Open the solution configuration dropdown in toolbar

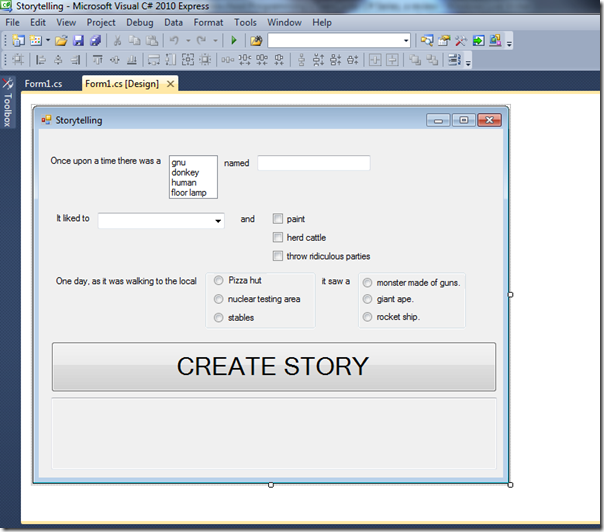click(x=405, y=41)
